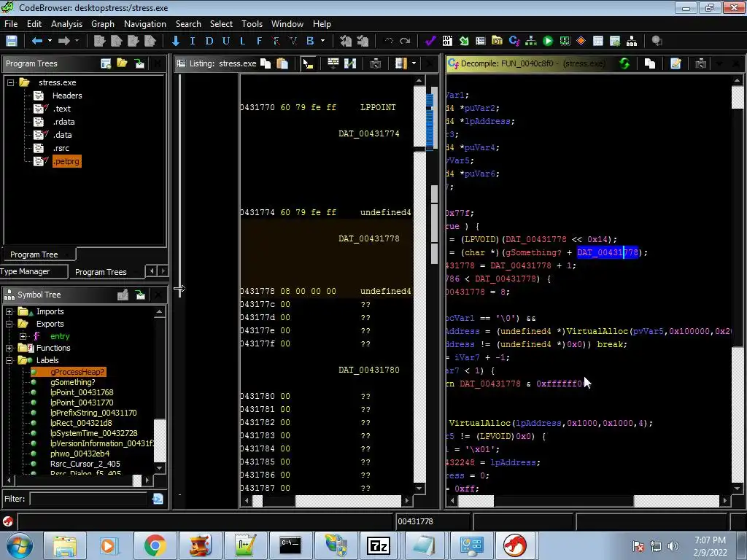Image resolution: width=747 pixels, height=560 pixels.
Task: Toggle mouse hover mode in Listing
Action: coord(308,63)
